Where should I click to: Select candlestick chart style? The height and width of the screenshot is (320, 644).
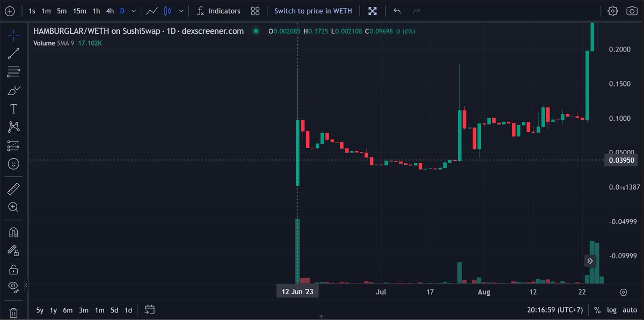pos(167,11)
